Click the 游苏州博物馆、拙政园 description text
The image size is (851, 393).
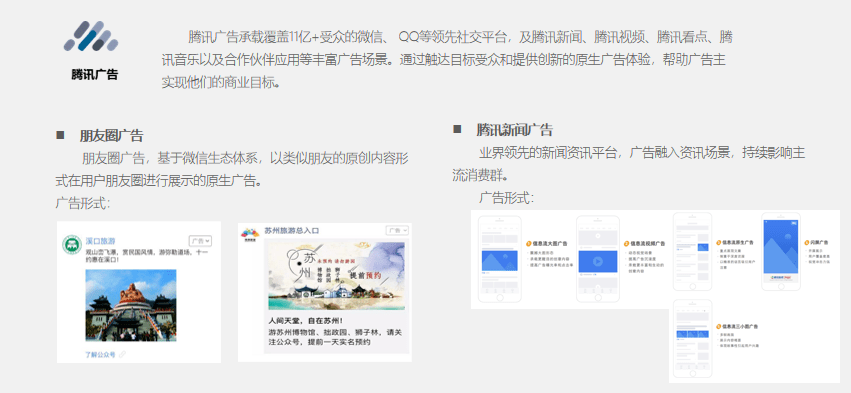[335, 337]
